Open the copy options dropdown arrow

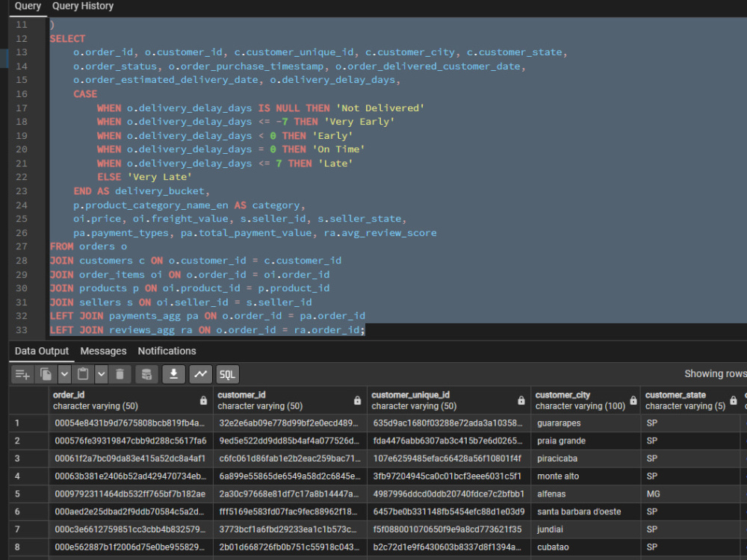(x=64, y=375)
